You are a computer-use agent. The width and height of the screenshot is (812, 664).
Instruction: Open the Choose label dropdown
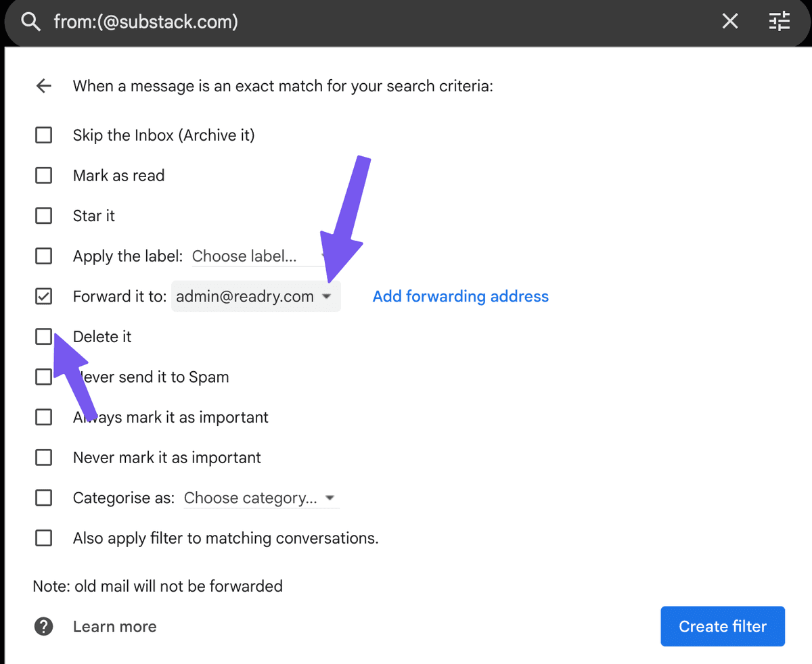[258, 256]
